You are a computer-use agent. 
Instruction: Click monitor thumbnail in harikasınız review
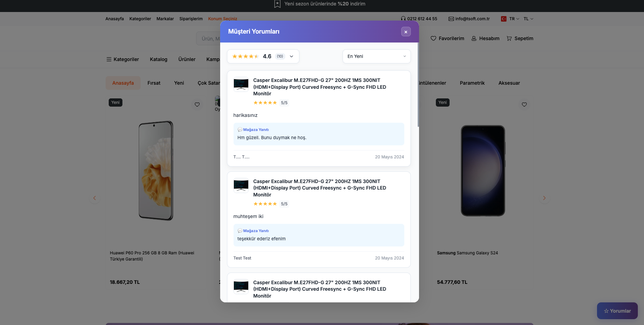click(241, 84)
